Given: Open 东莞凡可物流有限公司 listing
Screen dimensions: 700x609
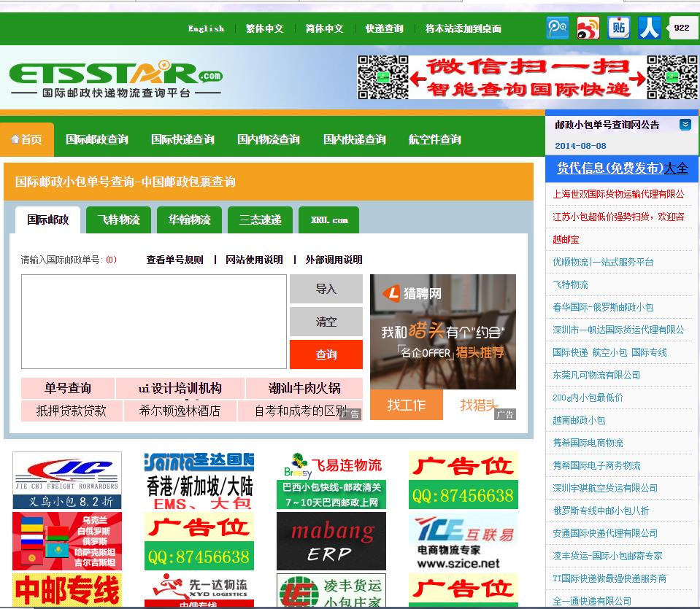Looking at the screenshot, I should (596, 375).
